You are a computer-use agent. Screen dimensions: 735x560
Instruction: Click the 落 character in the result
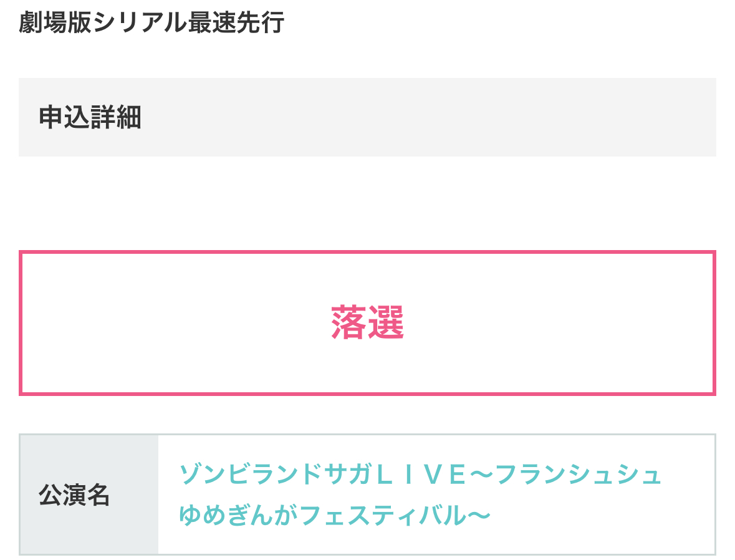point(348,323)
